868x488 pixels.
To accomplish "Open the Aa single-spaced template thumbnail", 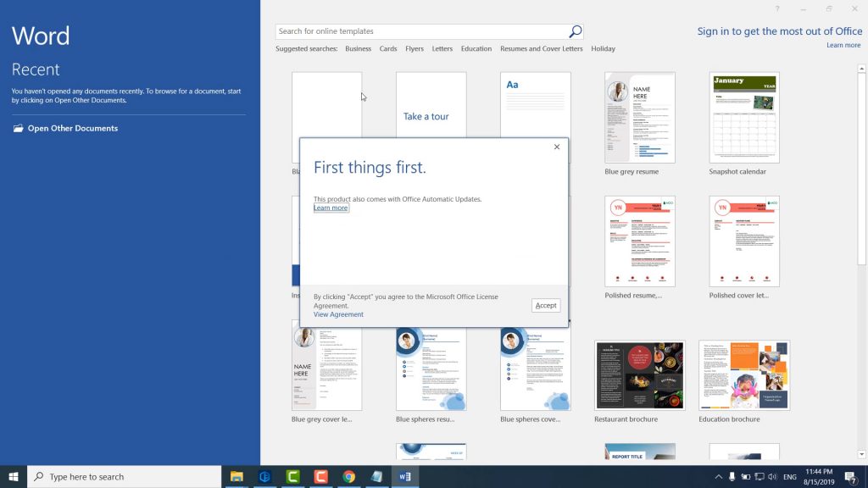I will point(536,105).
